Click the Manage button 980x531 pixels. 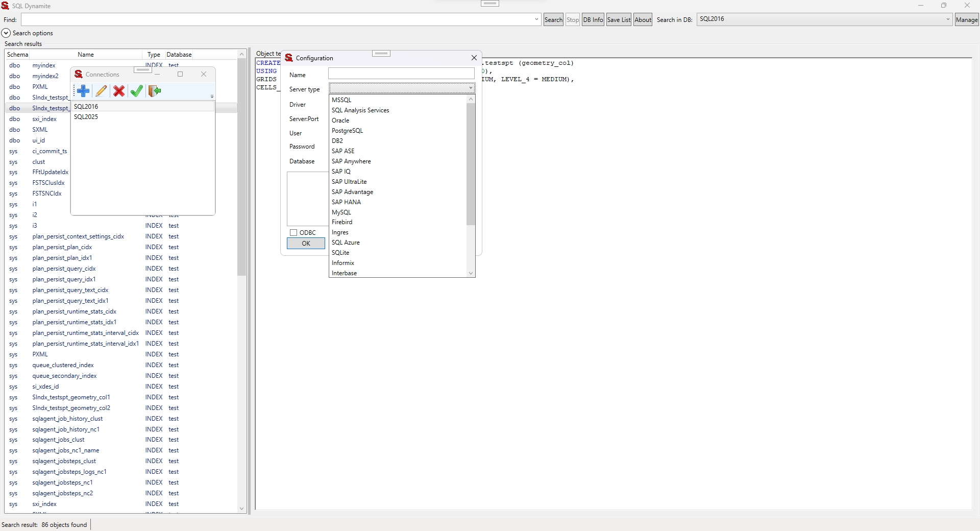[x=966, y=20]
